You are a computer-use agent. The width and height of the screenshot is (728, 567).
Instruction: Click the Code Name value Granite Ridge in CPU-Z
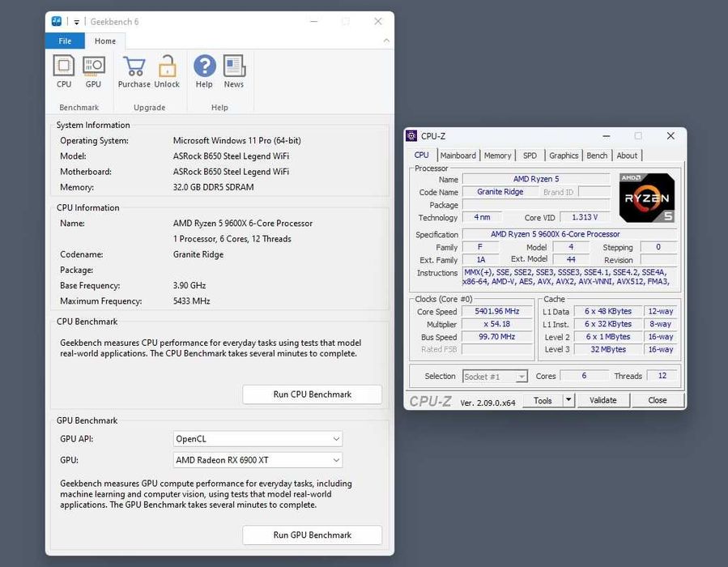pos(500,192)
